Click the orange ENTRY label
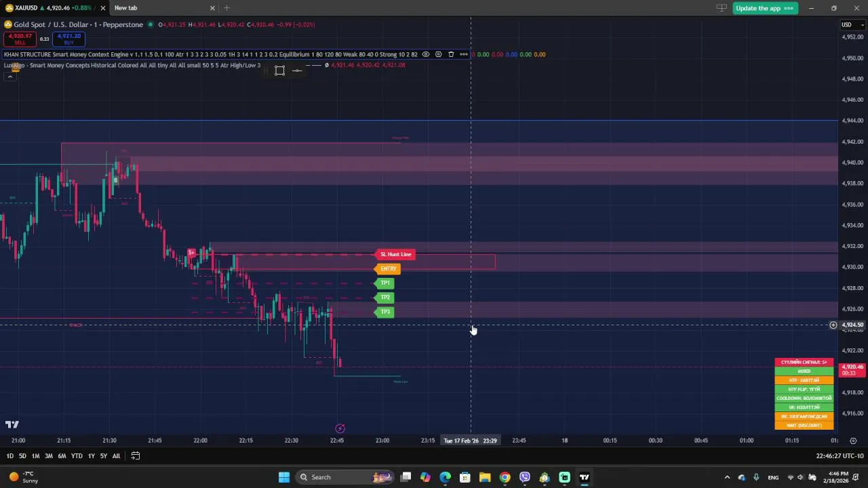The width and height of the screenshot is (868, 488). pyautogui.click(x=388, y=269)
